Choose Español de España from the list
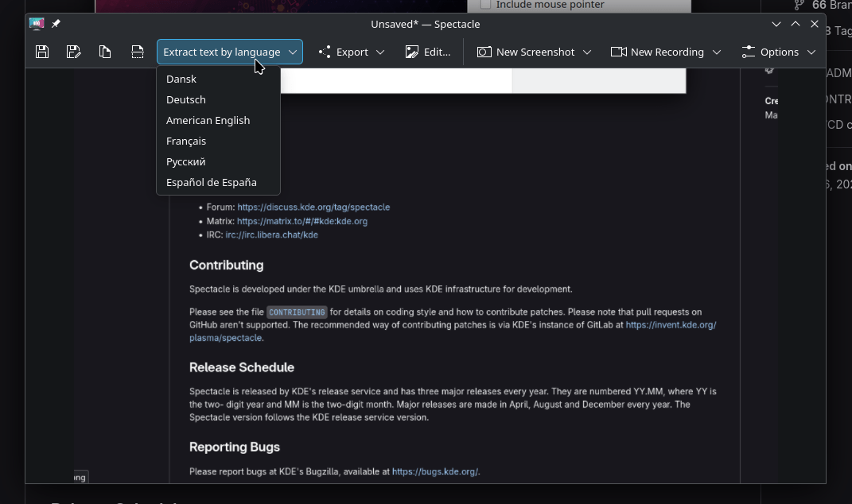Image resolution: width=852 pixels, height=504 pixels. 212,182
